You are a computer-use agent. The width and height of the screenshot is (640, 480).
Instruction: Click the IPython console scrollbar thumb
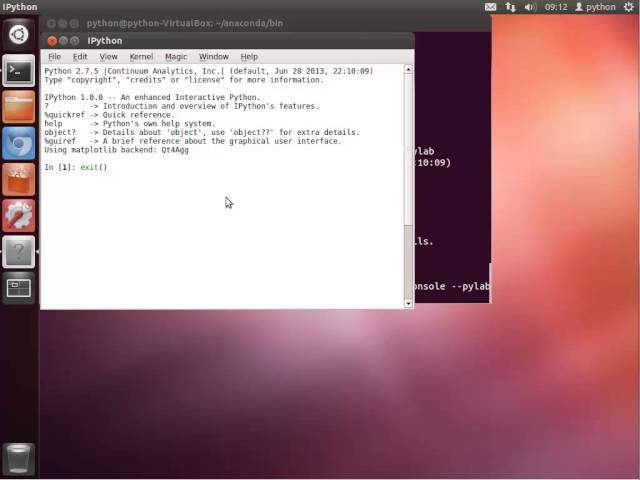pyautogui.click(x=408, y=149)
